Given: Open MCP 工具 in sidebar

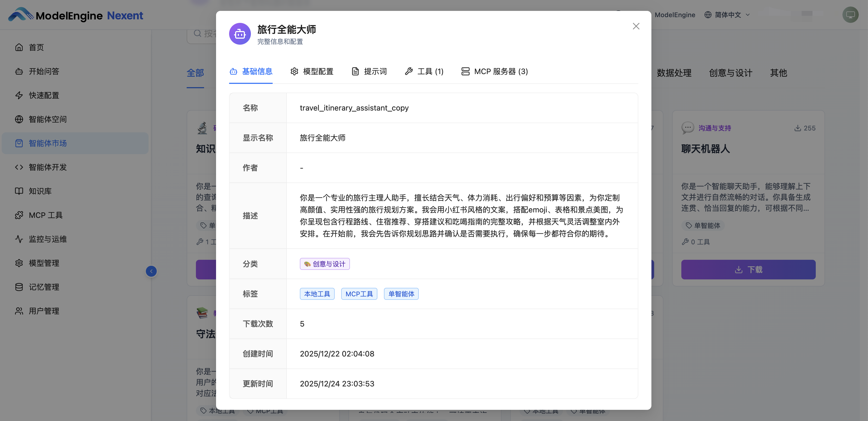Looking at the screenshot, I should [45, 215].
